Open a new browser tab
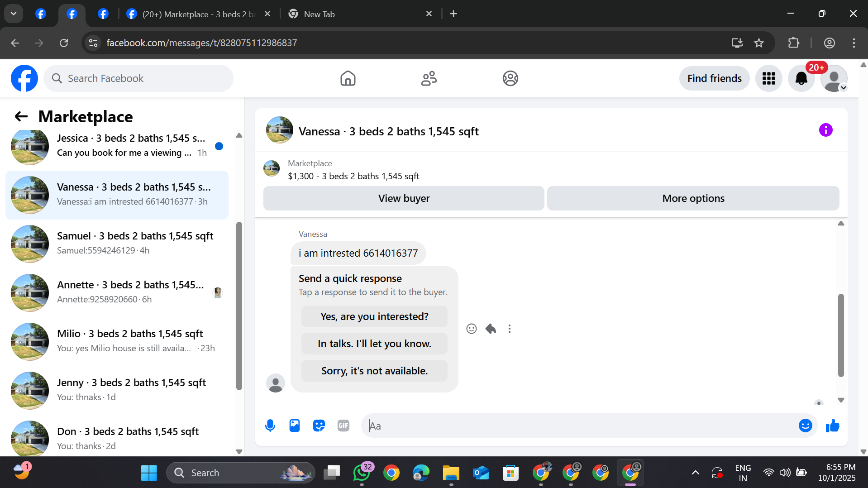This screenshot has width=868, height=488. click(x=453, y=14)
